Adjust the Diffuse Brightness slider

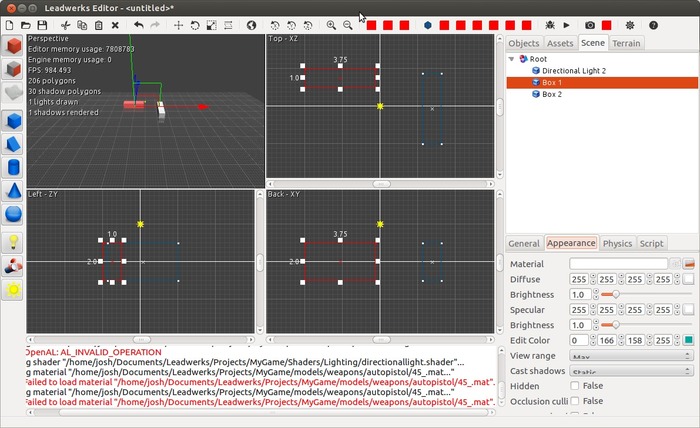pos(647,295)
